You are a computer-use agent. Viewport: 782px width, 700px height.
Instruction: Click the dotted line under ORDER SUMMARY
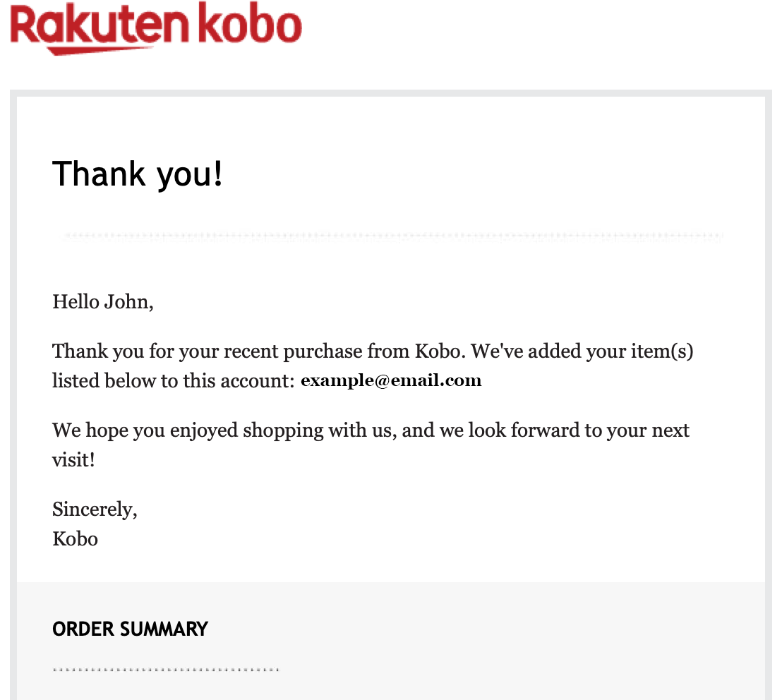(166, 669)
